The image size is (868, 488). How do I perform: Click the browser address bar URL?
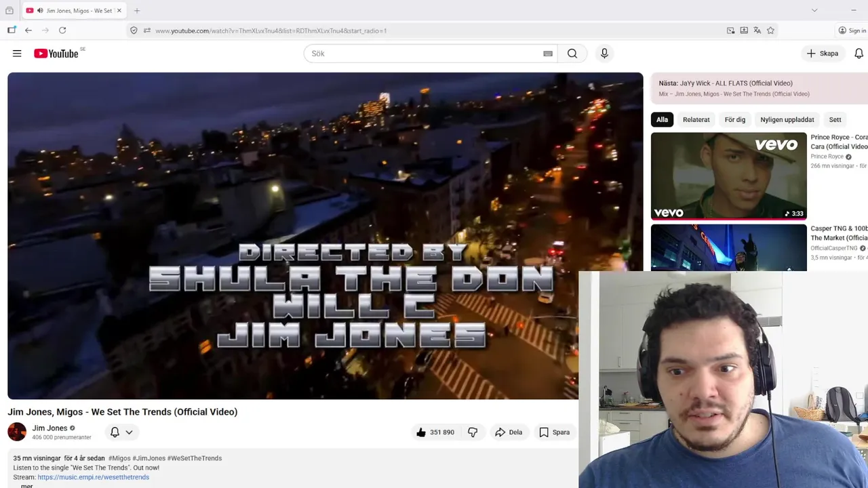271,30
